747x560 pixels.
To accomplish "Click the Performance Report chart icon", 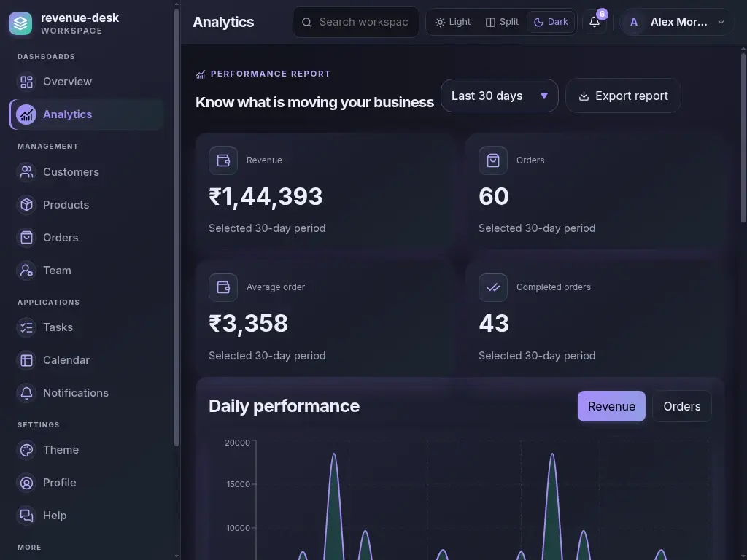I will pyautogui.click(x=201, y=74).
